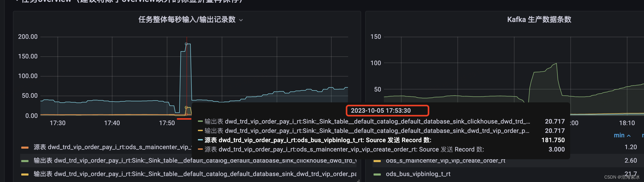Click the min value 2.60 in the legend table
This screenshot has width=644, height=182.
(x=631, y=161)
